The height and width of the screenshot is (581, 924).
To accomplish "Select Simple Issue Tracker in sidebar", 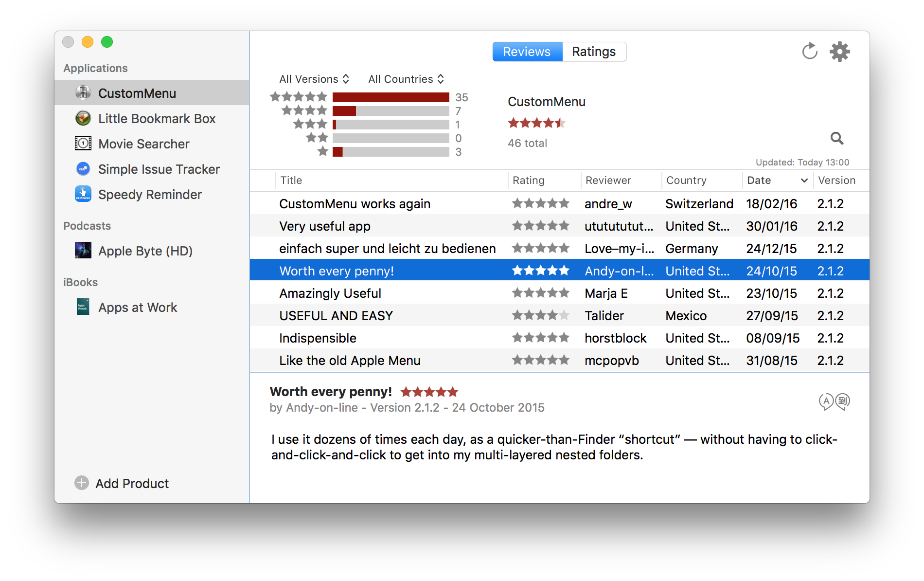I will pyautogui.click(x=152, y=169).
